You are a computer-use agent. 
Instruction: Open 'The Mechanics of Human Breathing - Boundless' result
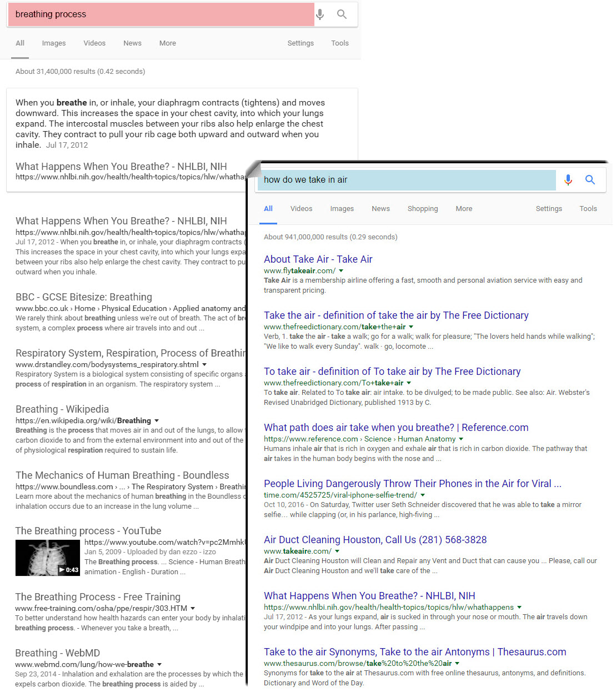pyautogui.click(x=122, y=475)
